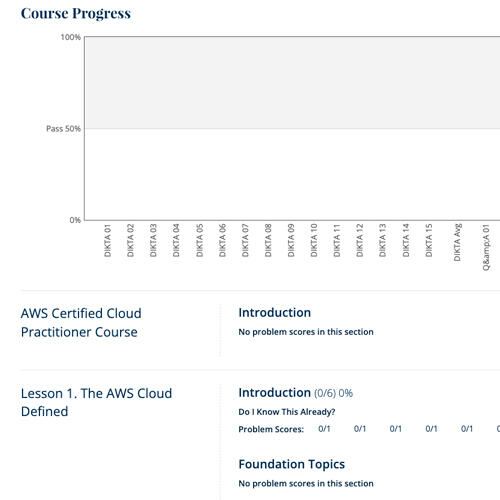500x500 pixels.
Task: Select the DIKTA 15 chart label
Action: coord(429,240)
